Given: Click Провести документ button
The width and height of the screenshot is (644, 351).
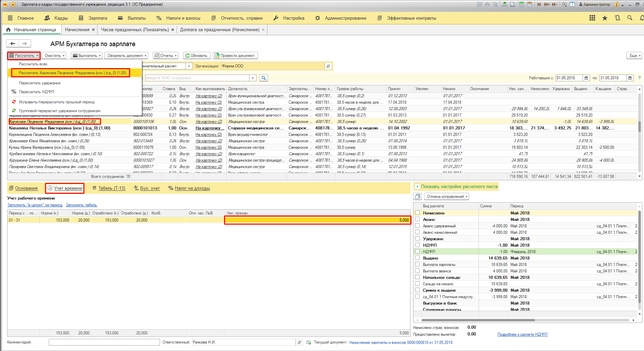Looking at the screenshot, I should click(x=235, y=56).
